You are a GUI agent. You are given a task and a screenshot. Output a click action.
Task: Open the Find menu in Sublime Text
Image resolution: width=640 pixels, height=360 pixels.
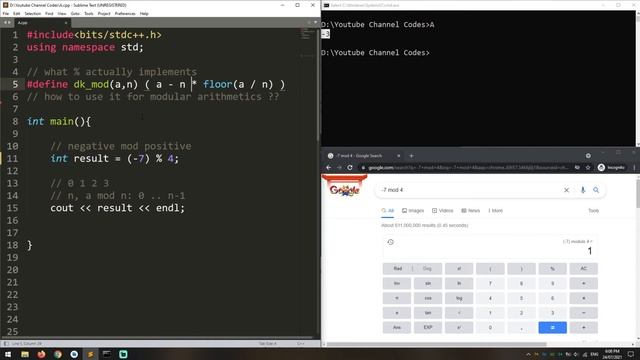point(49,13)
